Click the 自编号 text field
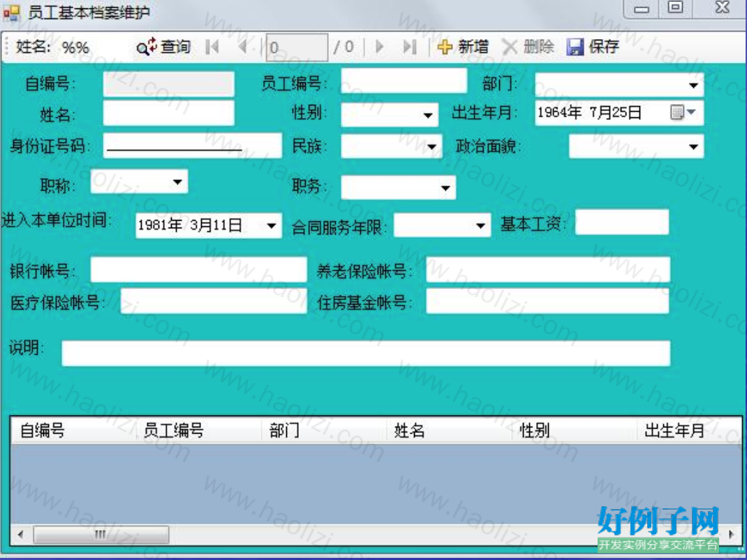The width and height of the screenshot is (747, 560). coord(169,84)
